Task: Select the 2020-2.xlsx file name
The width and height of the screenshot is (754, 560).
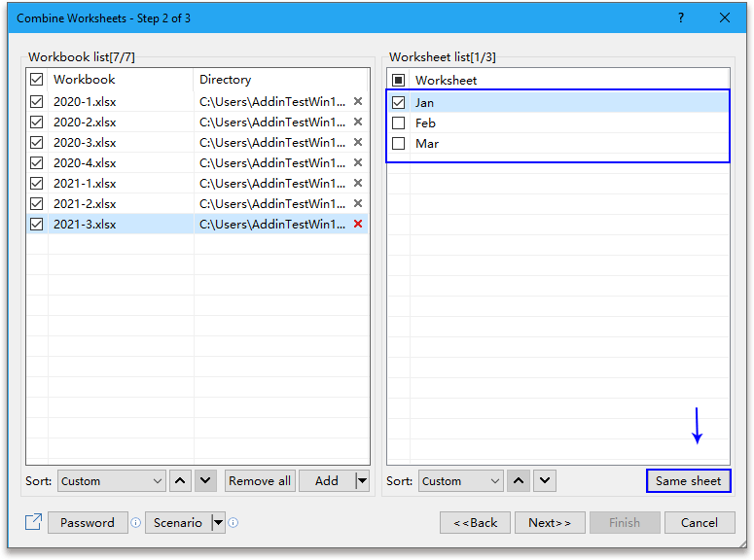Action: 85,122
